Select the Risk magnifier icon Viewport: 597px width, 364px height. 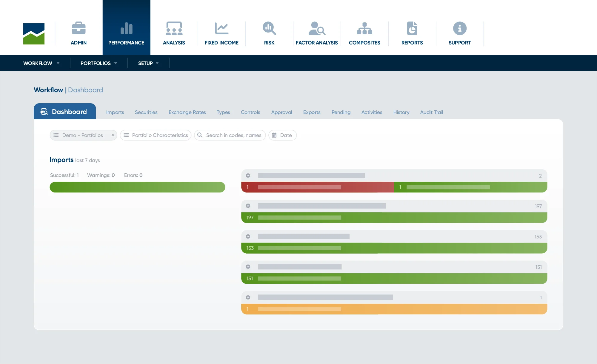(269, 28)
